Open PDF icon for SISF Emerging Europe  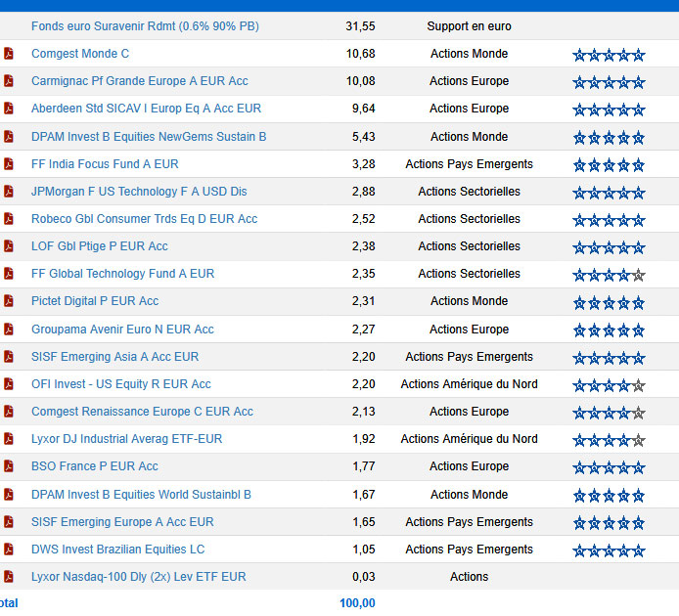point(9,521)
